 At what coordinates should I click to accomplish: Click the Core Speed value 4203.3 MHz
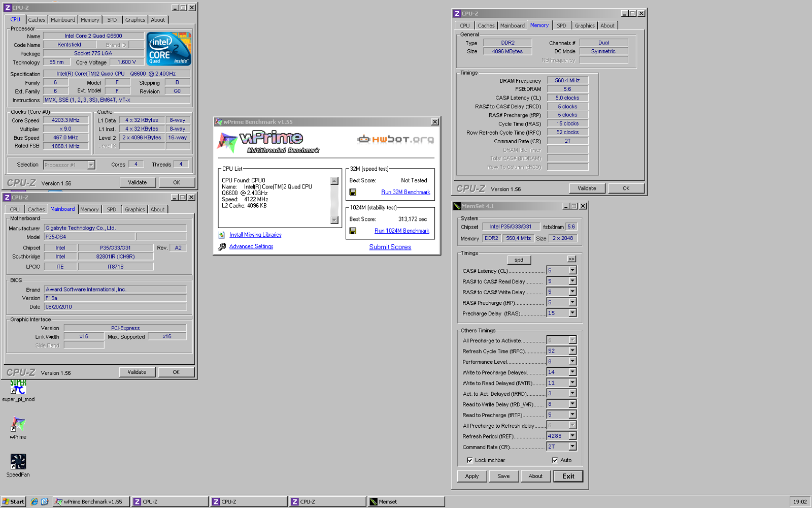coord(65,120)
